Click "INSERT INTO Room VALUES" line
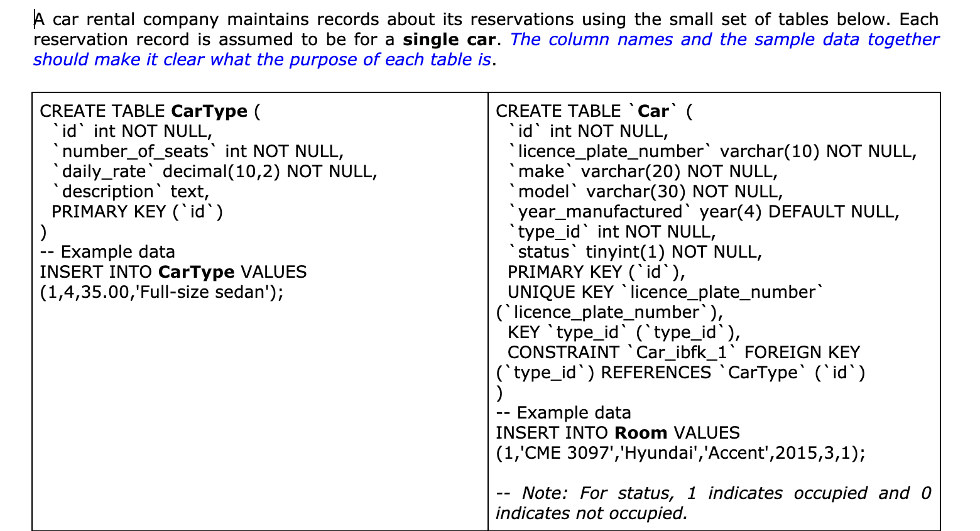 618,433
